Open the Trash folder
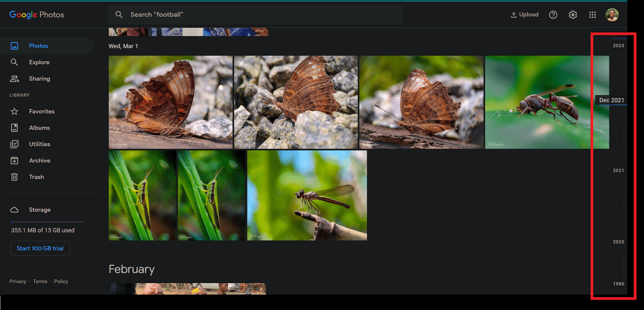 tap(36, 177)
